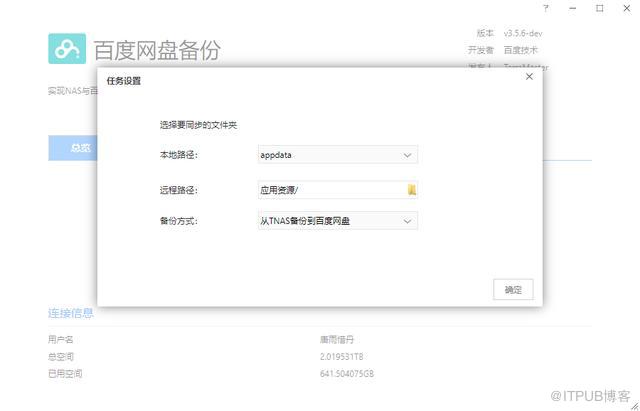Click the 远程路径 label
Screen dimensions: 640x411
click(179, 190)
